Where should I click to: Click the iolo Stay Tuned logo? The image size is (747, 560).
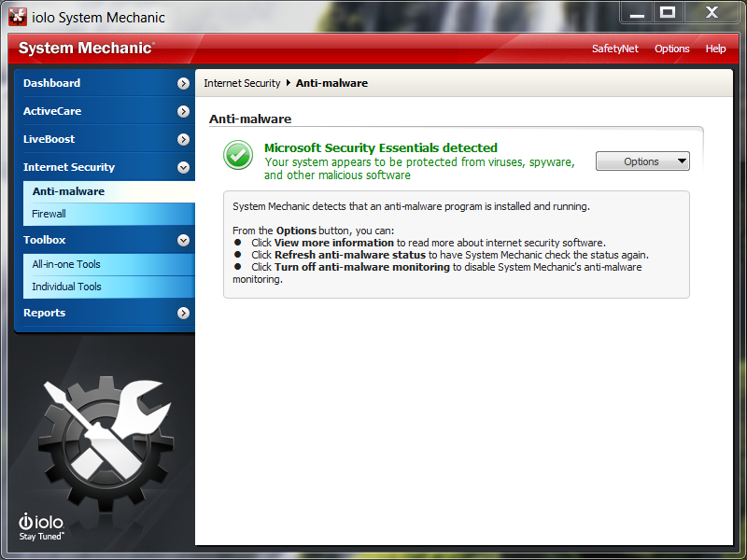click(41, 526)
